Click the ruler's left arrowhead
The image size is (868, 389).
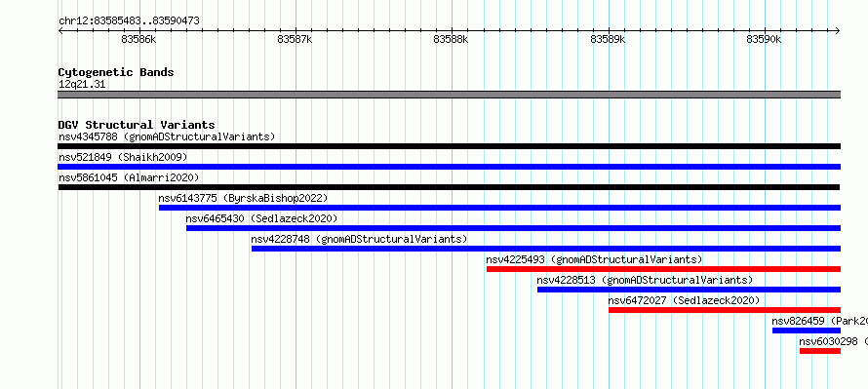click(x=60, y=30)
